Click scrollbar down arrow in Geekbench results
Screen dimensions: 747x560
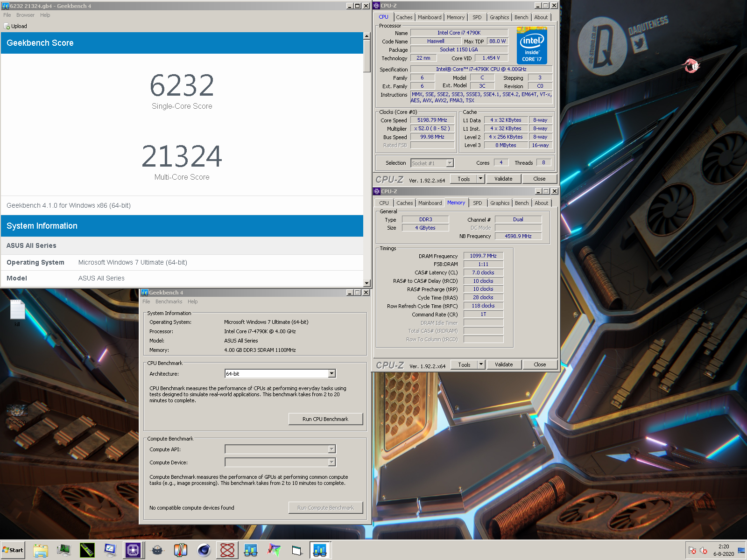pos(366,283)
